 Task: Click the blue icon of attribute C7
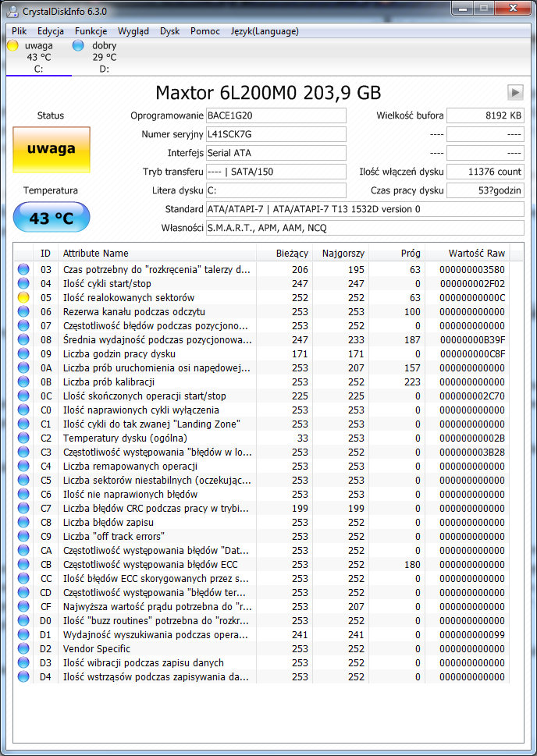(23, 508)
